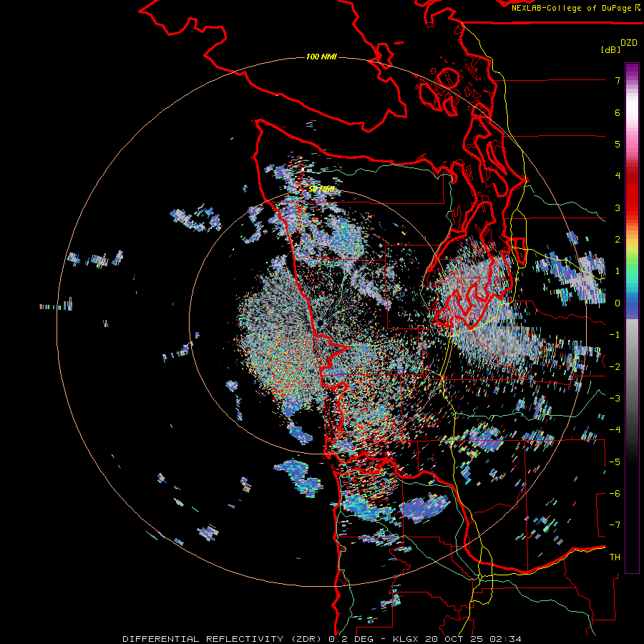The height and width of the screenshot is (644, 644).
Task: Click the legend value 3
Action: [x=618, y=208]
